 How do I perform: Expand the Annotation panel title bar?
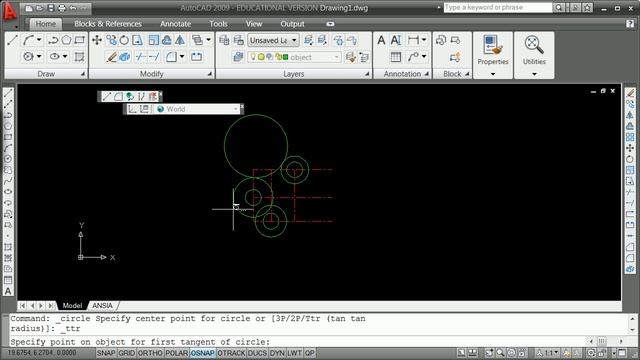click(402, 74)
